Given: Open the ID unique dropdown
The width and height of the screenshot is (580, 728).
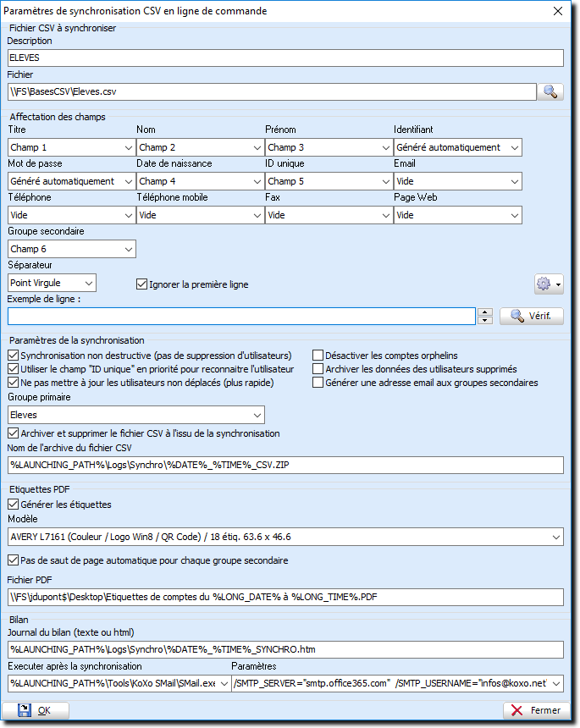Looking at the screenshot, I should 329,181.
